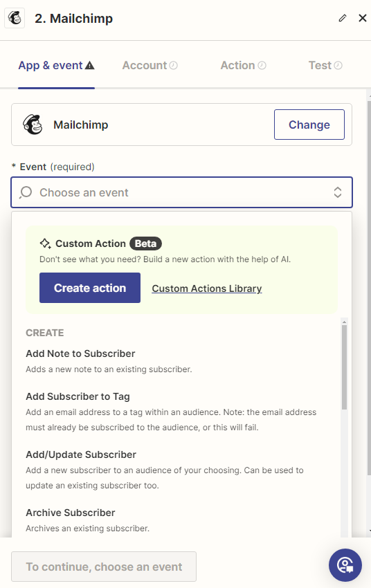Click the clock icon next to Action
Image resolution: width=371 pixels, height=588 pixels.
pos(262,66)
